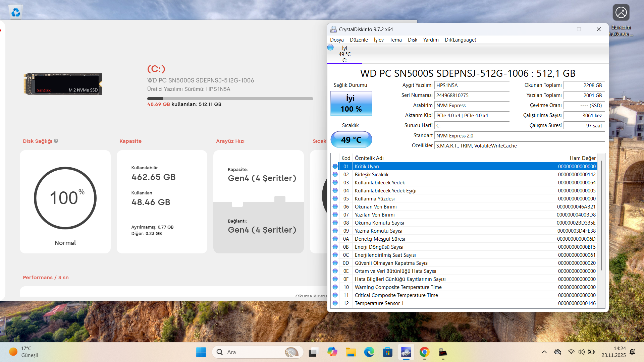Click the status icon for Birleşik Sıcaklık
The height and width of the screenshot is (362, 644).
(x=335, y=174)
